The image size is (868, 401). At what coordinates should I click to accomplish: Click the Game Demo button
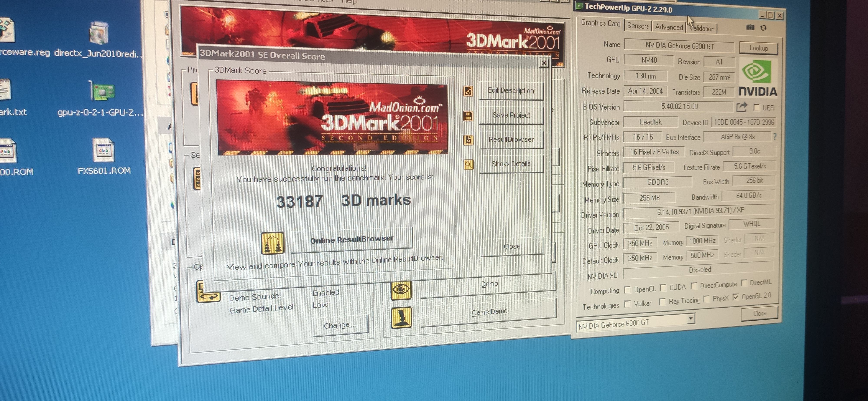(x=488, y=313)
